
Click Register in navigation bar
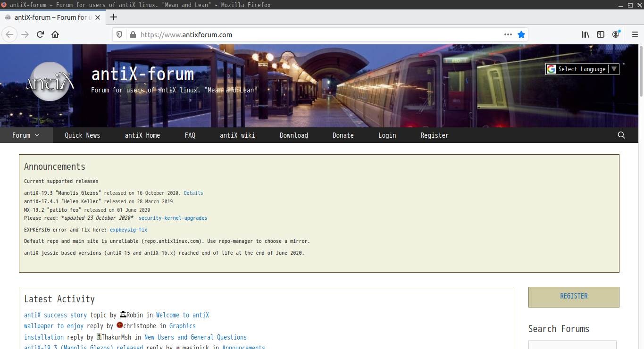pos(435,135)
